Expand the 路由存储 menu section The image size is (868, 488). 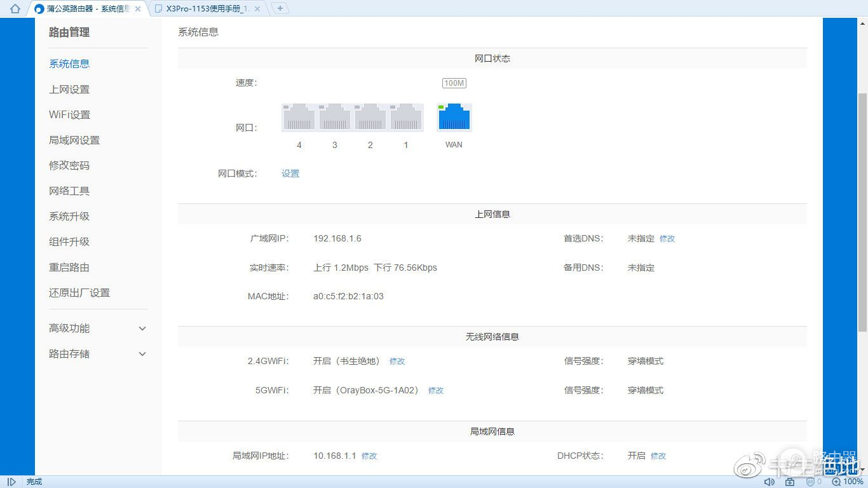tap(142, 354)
